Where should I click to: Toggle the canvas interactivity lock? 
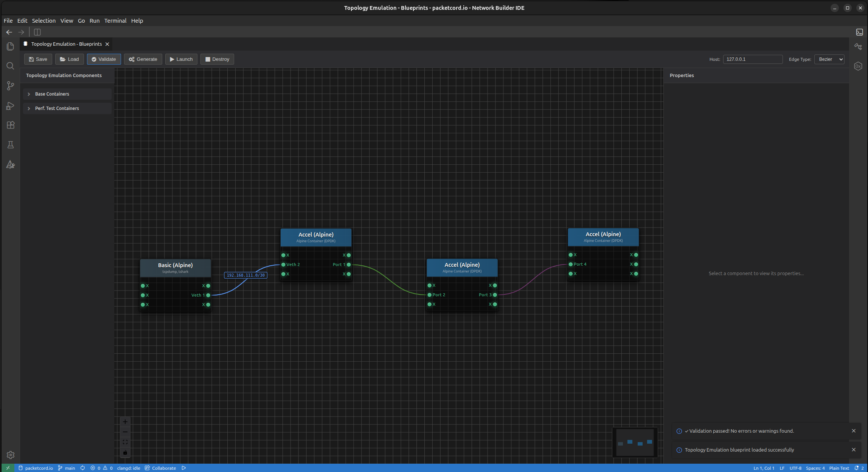[125, 453]
